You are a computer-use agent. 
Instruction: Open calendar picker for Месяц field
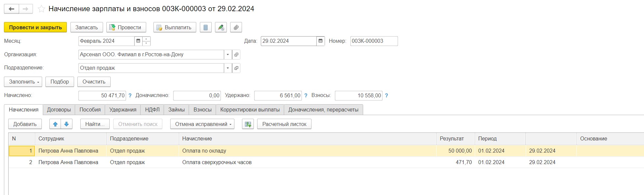click(x=138, y=41)
